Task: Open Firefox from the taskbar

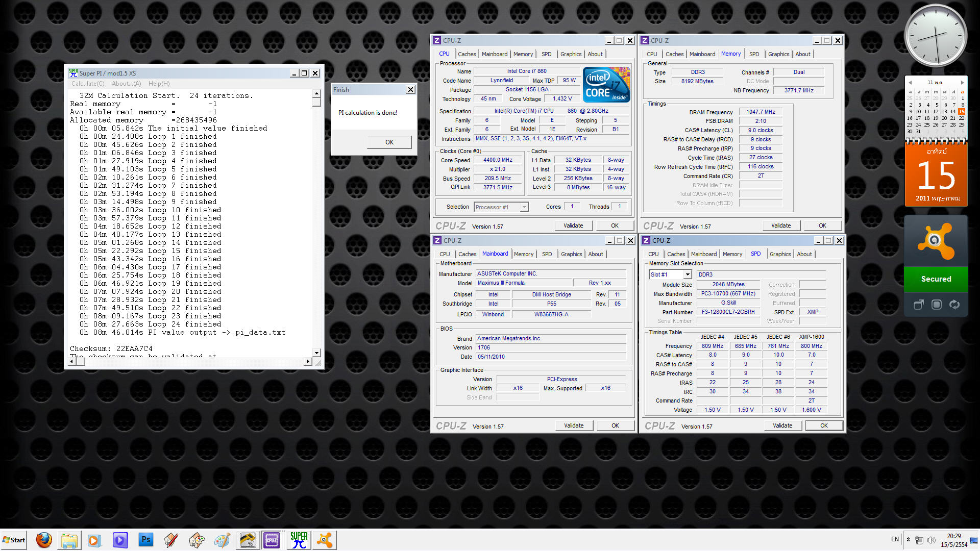Action: 44,540
